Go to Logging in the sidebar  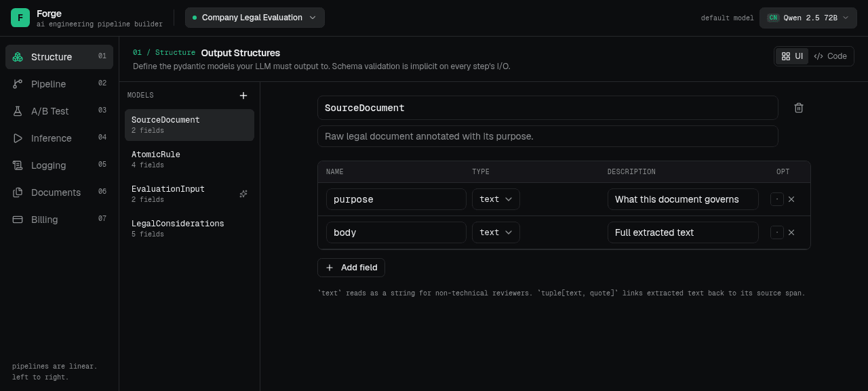(x=59, y=165)
